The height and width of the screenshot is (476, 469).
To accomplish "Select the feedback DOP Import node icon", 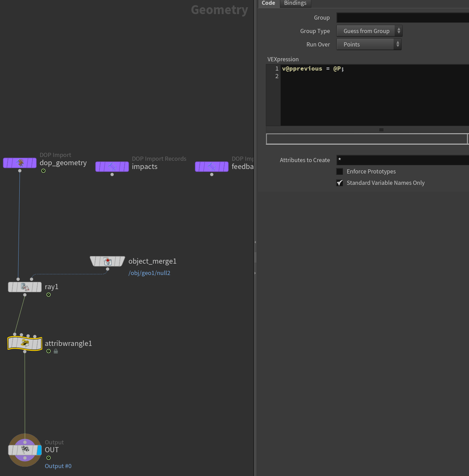I will 211,167.
